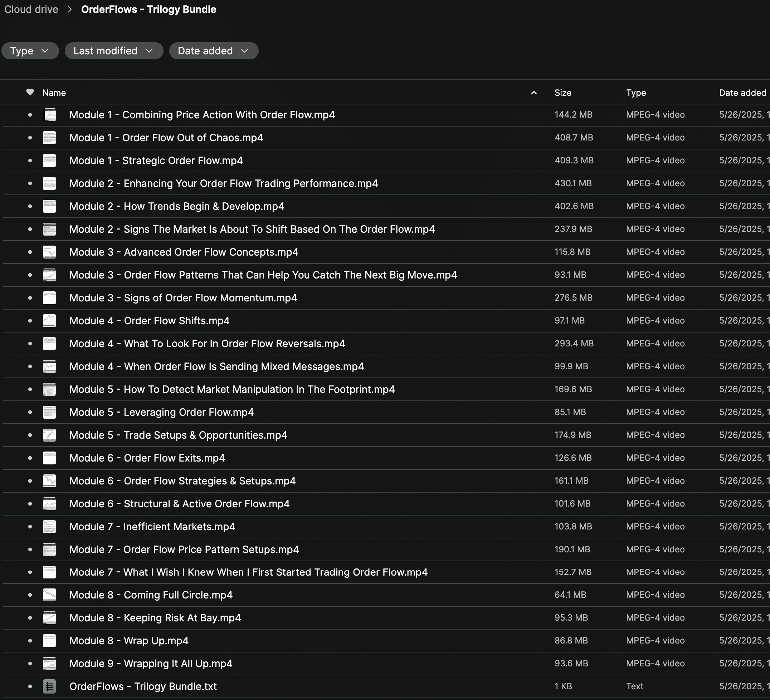Click thumbnail icon for Module 5 Trade Setups & Opportunities
This screenshot has height=700, width=770.
coord(49,435)
